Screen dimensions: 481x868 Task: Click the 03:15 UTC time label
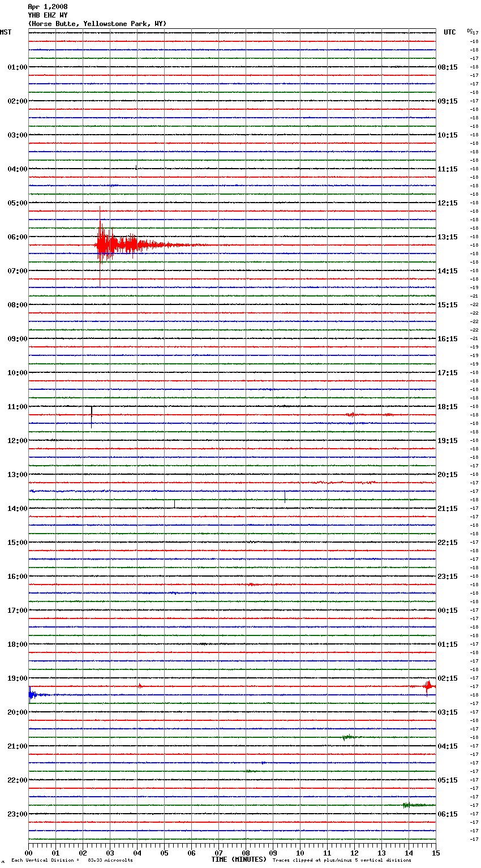pos(448,712)
